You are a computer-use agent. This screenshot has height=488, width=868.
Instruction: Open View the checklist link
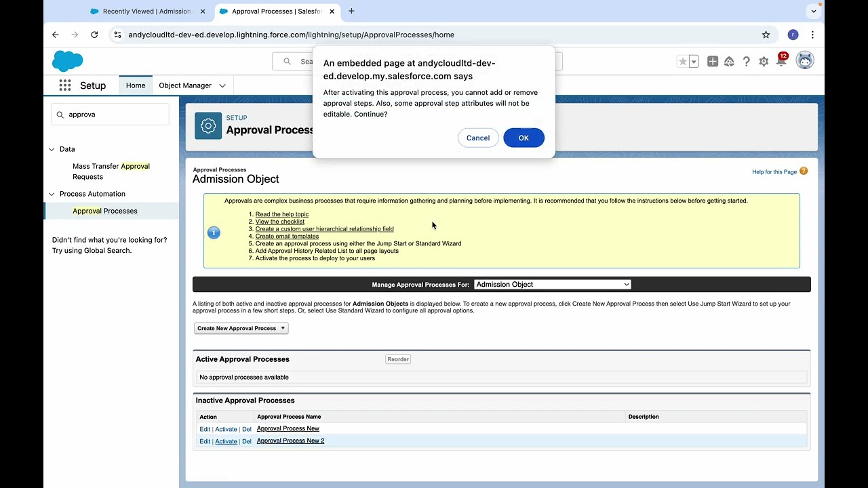pos(280,222)
